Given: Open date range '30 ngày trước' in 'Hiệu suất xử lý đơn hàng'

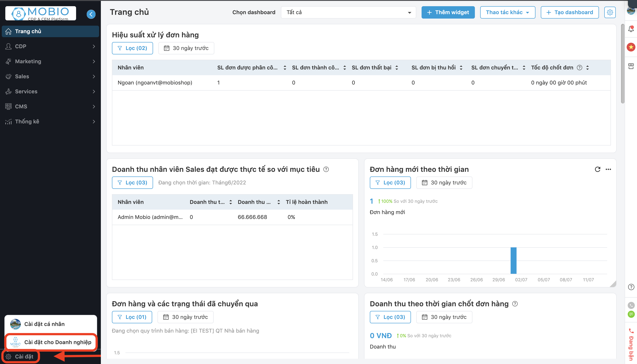Looking at the screenshot, I should [x=186, y=48].
